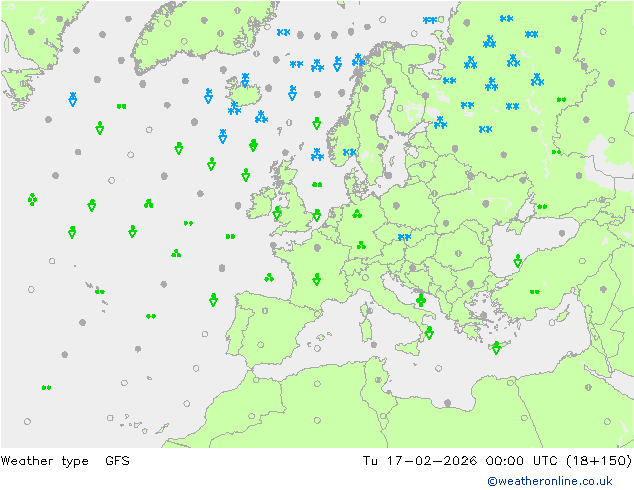Click the green drizzle symbol at the Azores
This screenshot has height=490, width=634.
pos(99,291)
